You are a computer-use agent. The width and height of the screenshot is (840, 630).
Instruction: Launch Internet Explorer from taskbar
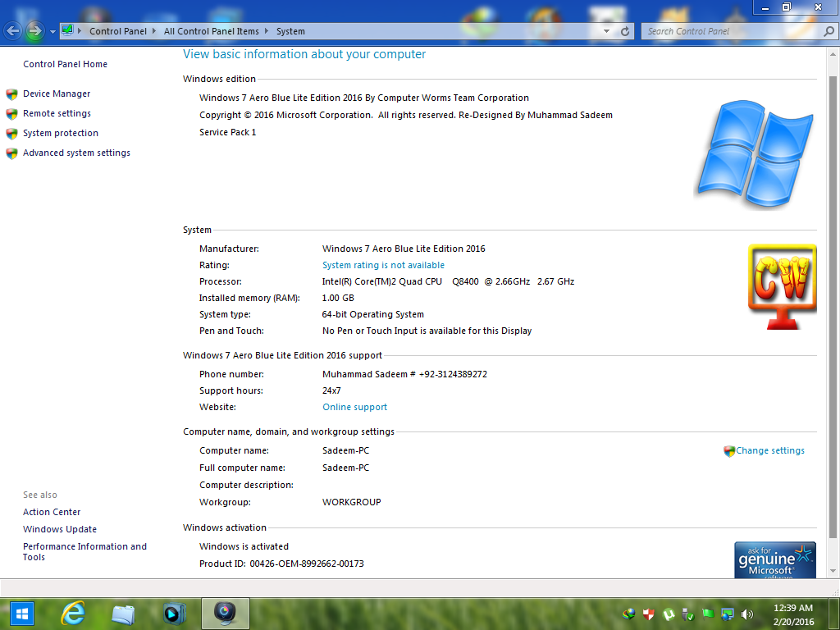click(x=73, y=614)
